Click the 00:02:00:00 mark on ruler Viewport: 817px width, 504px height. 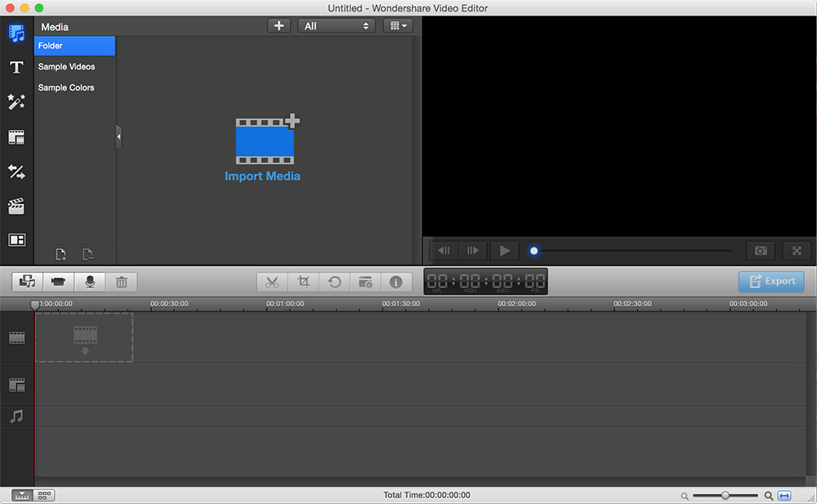[x=516, y=303]
